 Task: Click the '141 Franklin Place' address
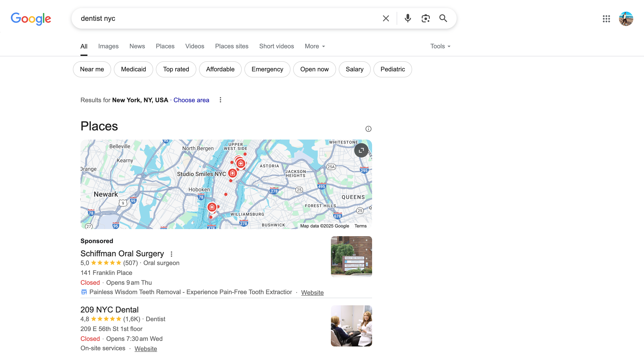tap(106, 273)
